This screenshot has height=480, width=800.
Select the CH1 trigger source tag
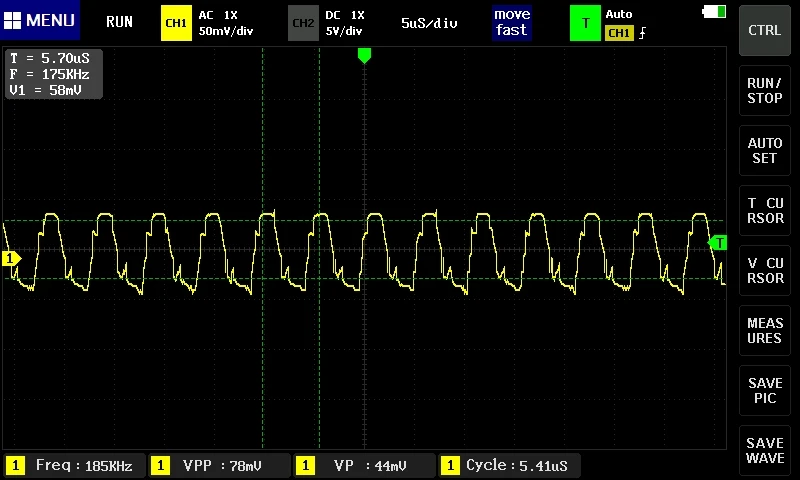click(x=619, y=33)
